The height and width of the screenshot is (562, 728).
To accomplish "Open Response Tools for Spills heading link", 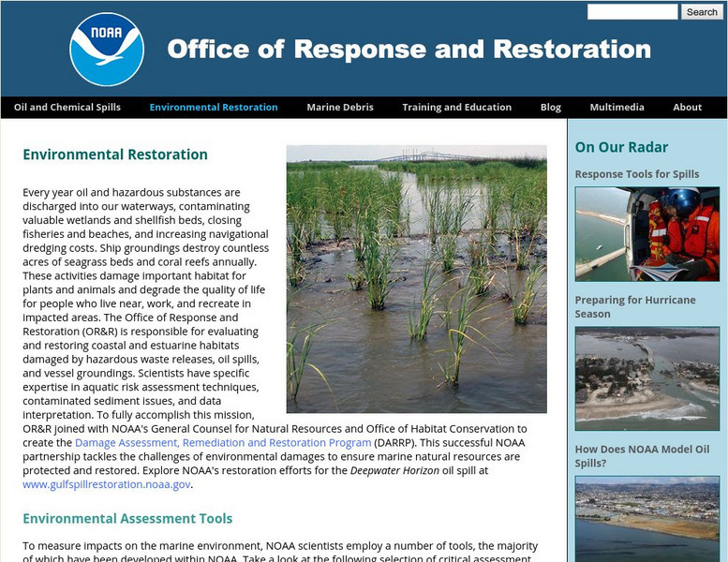I will point(637,174).
